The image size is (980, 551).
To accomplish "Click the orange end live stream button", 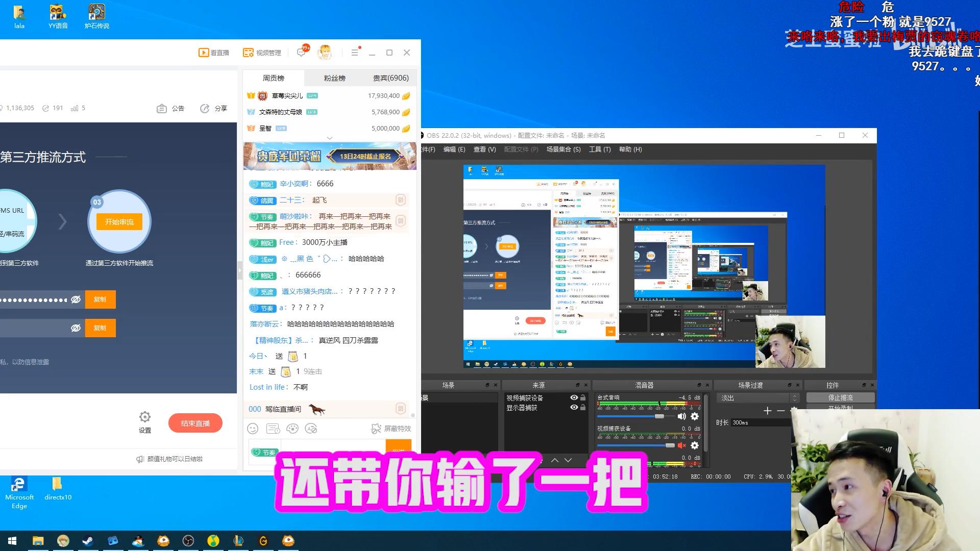I will click(195, 423).
